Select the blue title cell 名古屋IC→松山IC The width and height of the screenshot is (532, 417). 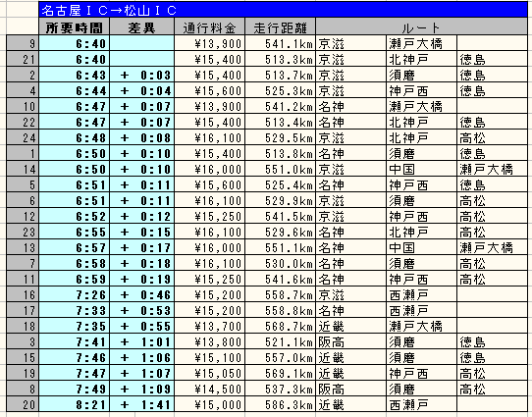(x=284, y=10)
